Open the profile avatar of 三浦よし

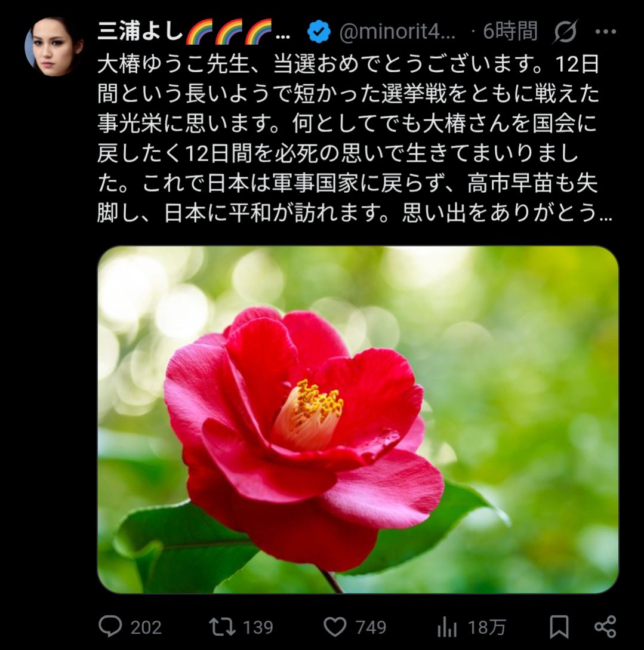click(54, 47)
